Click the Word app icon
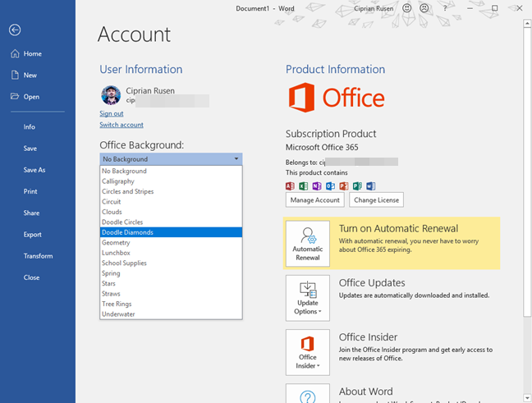This screenshot has height=403, width=532. (371, 185)
